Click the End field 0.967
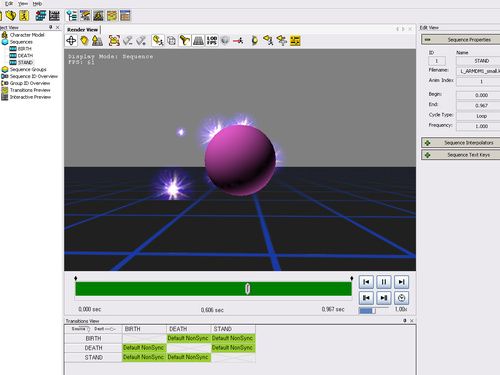 tap(478, 106)
